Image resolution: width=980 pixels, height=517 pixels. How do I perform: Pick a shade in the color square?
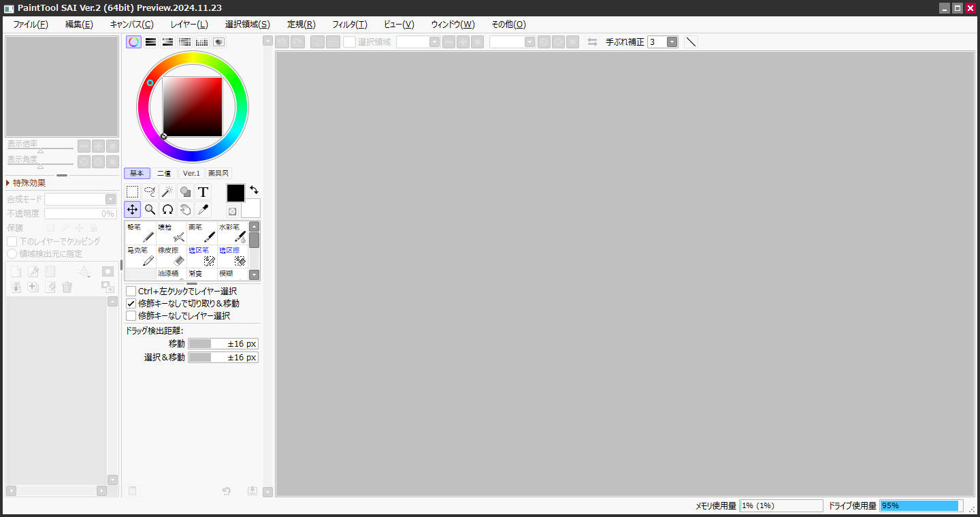(x=193, y=107)
